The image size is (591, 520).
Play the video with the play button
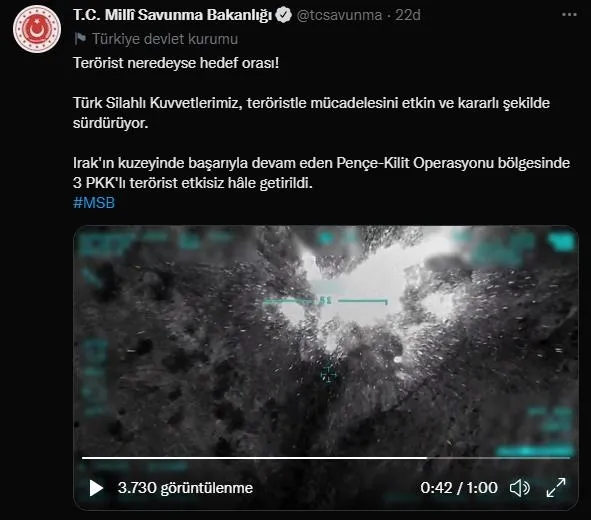tap(96, 488)
